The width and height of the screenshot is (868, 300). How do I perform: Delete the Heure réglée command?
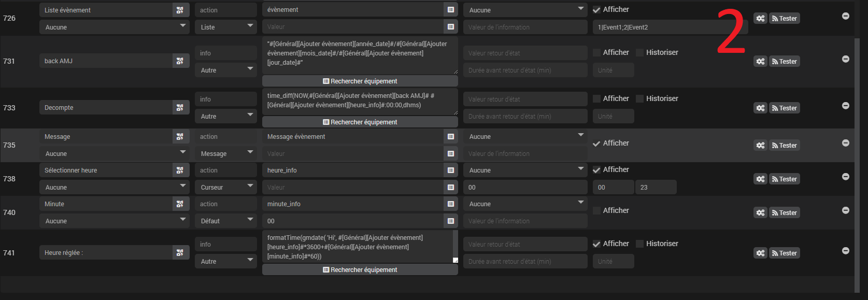845,251
